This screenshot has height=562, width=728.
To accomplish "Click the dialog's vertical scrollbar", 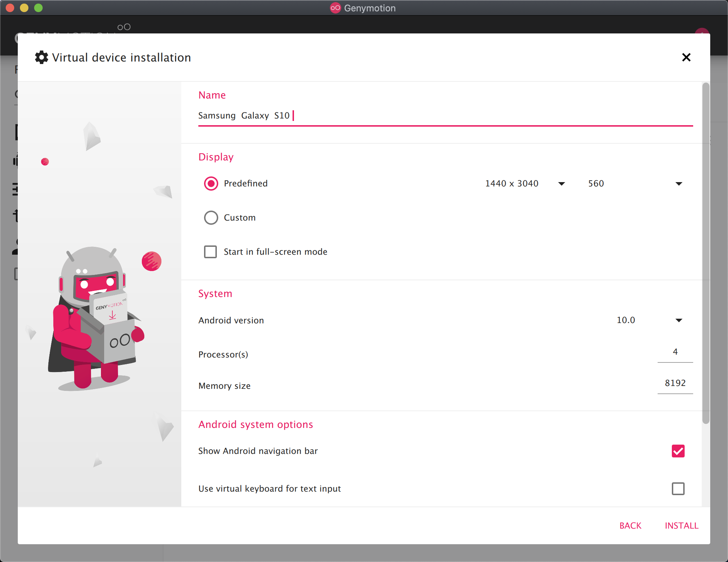I will (x=706, y=253).
